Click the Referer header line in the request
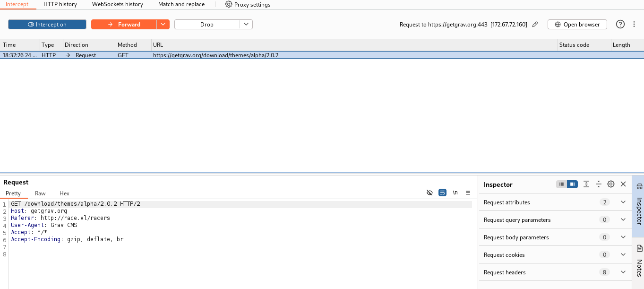644x289 pixels. 60,218
